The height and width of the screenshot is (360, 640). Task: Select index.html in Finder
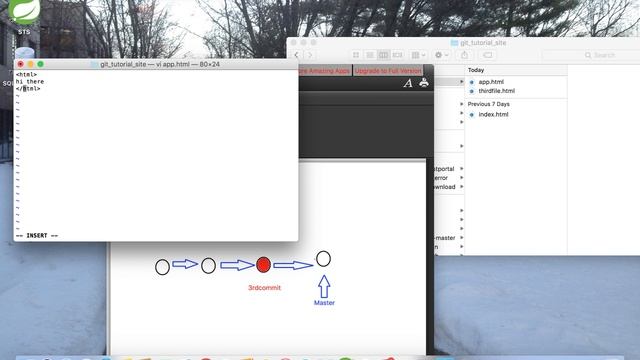click(493, 115)
